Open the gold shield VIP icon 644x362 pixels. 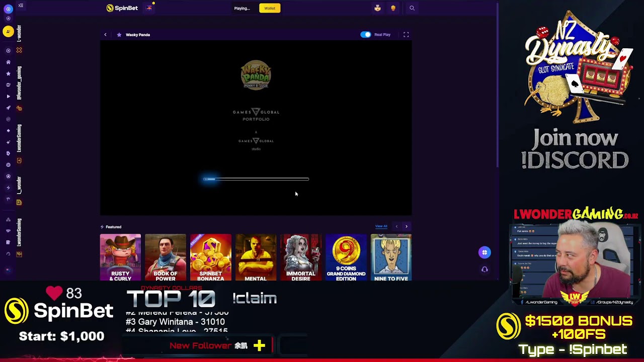tap(393, 8)
